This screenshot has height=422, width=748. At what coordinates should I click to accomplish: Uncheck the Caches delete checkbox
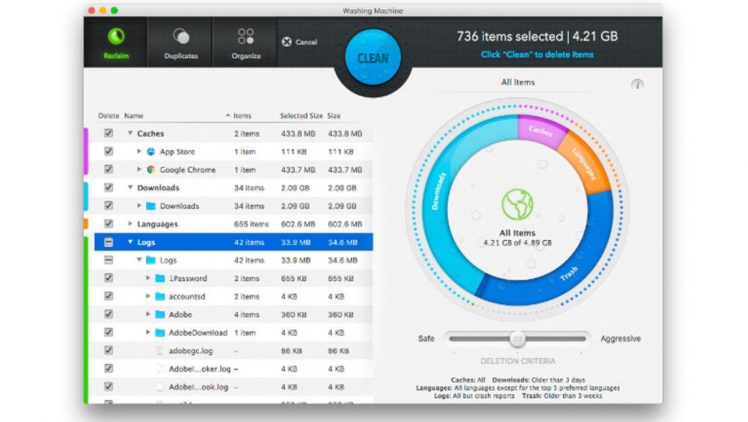click(x=108, y=133)
